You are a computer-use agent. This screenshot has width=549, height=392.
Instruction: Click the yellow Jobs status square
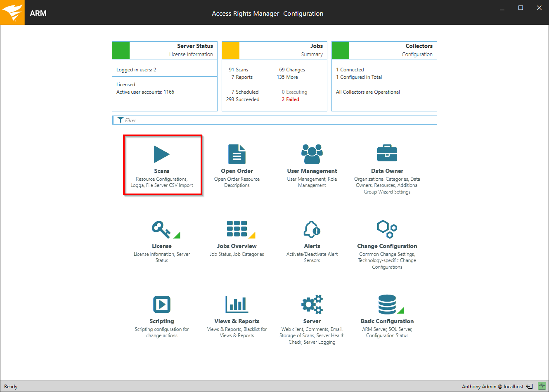(x=231, y=50)
